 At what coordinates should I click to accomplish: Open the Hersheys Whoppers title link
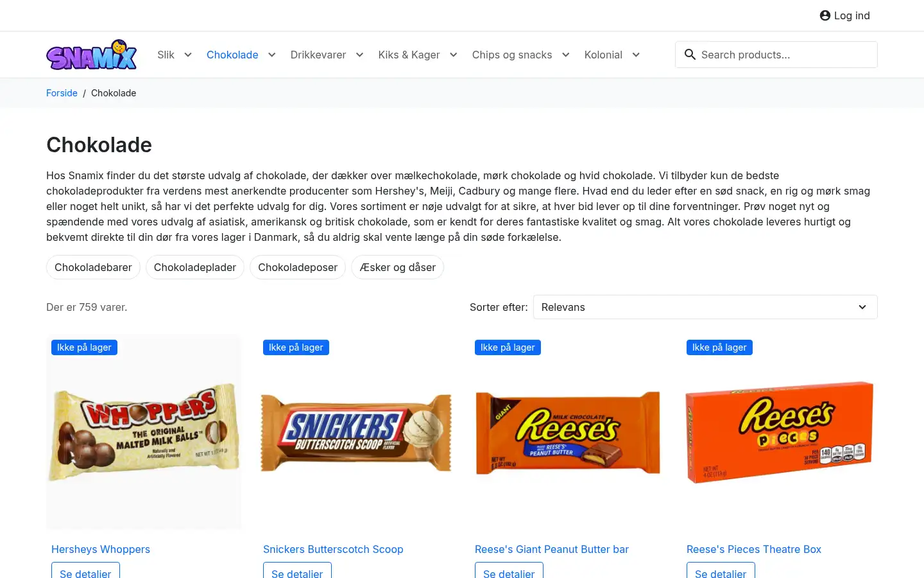point(101,549)
